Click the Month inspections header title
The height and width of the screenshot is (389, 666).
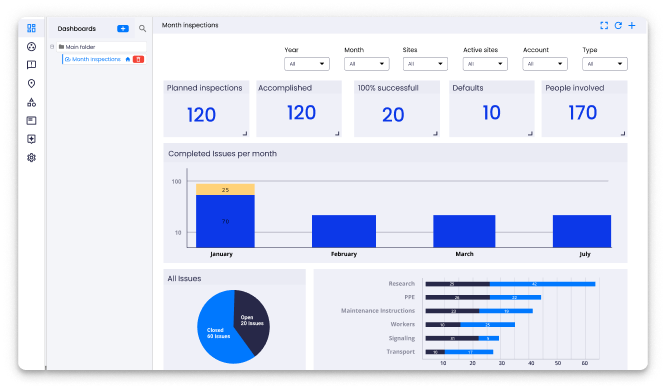click(190, 25)
